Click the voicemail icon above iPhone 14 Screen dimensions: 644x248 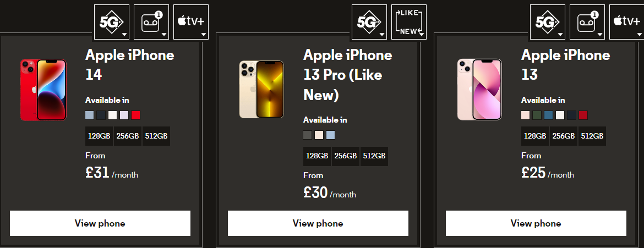[x=151, y=22]
